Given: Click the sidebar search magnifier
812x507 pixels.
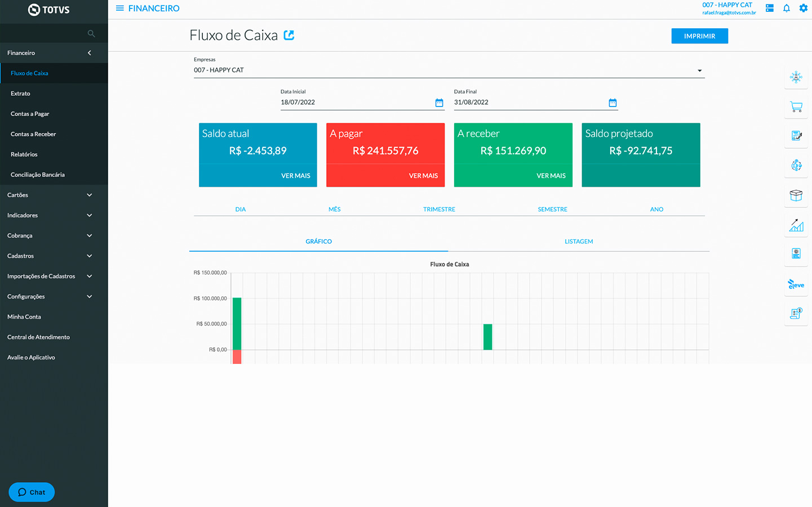Looking at the screenshot, I should coord(91,34).
